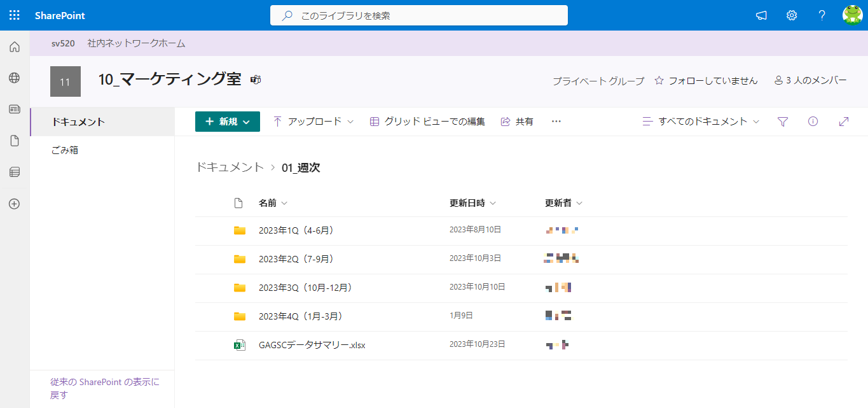Image resolution: width=868 pixels, height=408 pixels.
Task: Open the details pane info icon
Action: point(813,121)
